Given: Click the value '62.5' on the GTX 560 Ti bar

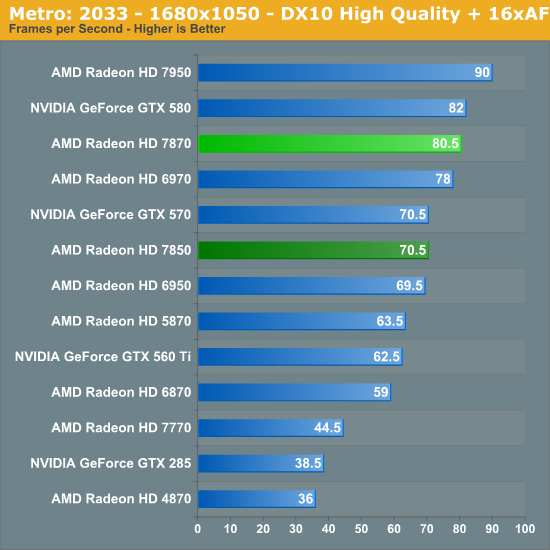Looking at the screenshot, I should click(x=387, y=357).
